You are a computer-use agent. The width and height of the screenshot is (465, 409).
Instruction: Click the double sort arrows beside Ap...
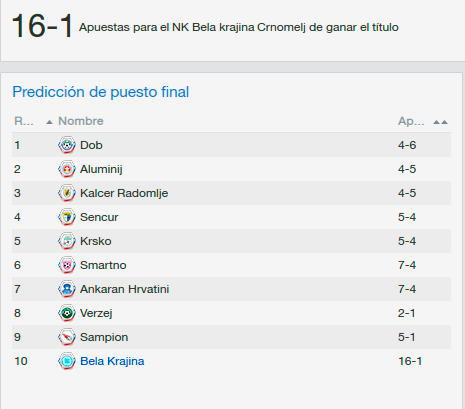(440, 122)
